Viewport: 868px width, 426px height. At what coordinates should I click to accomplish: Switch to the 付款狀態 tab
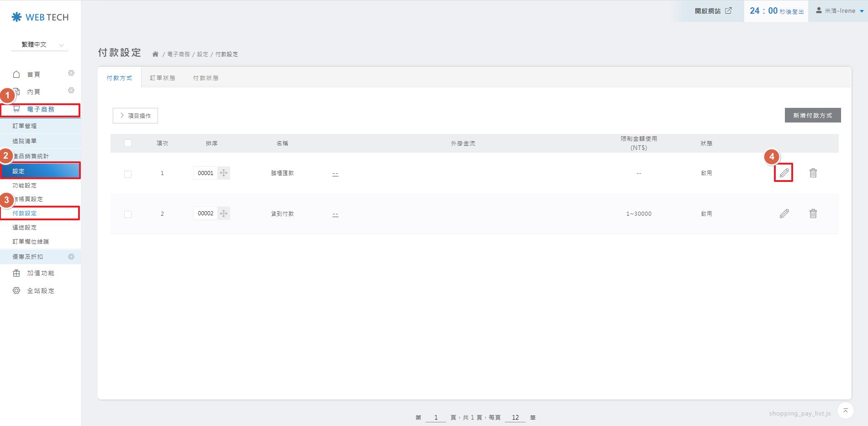click(205, 78)
